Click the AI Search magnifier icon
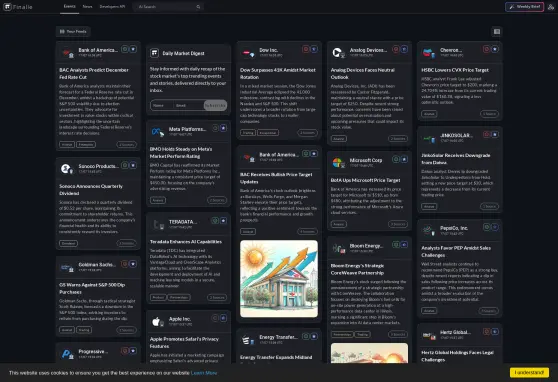The height and width of the screenshot is (382, 558). coord(198,7)
